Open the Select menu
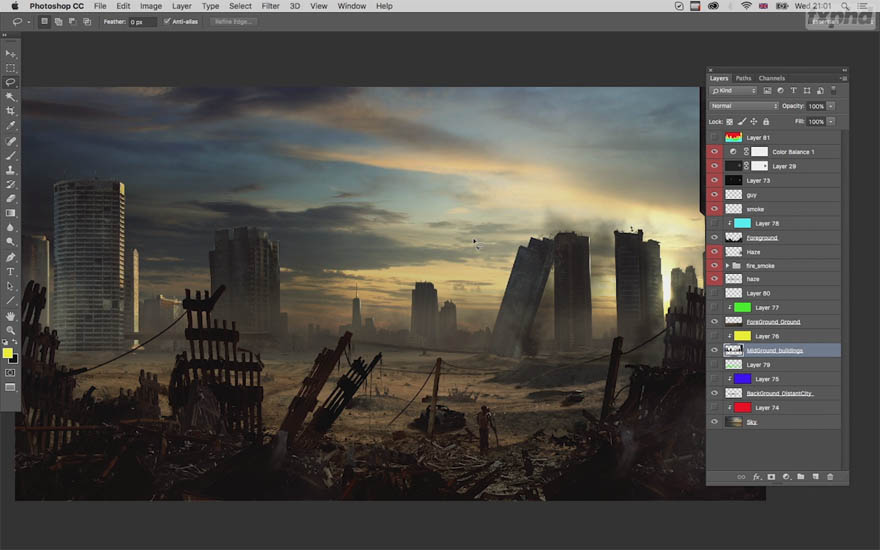Screen dimensions: 880x550 (x=240, y=6)
